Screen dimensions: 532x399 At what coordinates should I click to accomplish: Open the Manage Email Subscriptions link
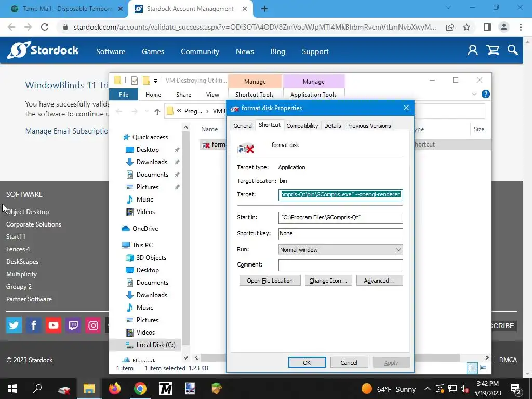tap(67, 131)
